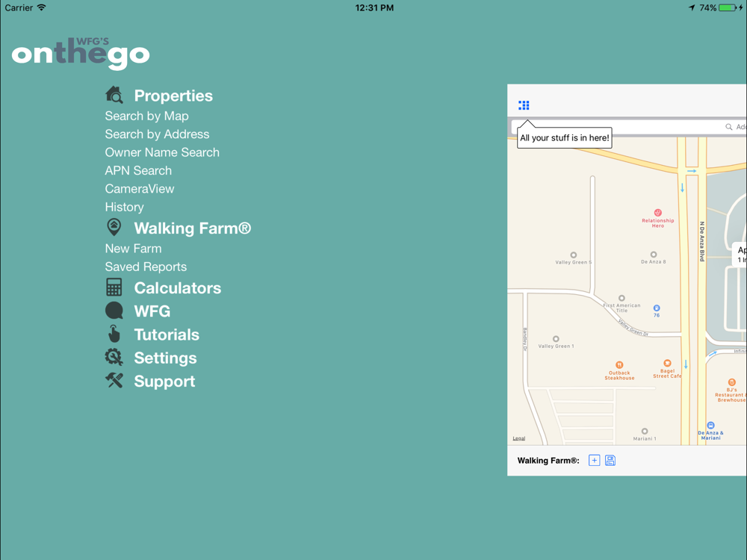
Task: Tap First American Title map marker
Action: point(622,299)
